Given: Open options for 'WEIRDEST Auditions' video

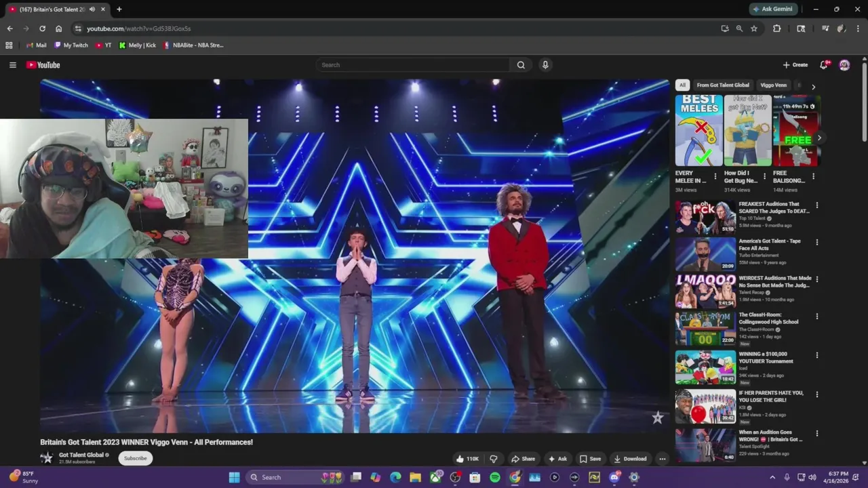Looking at the screenshot, I should 816,279.
